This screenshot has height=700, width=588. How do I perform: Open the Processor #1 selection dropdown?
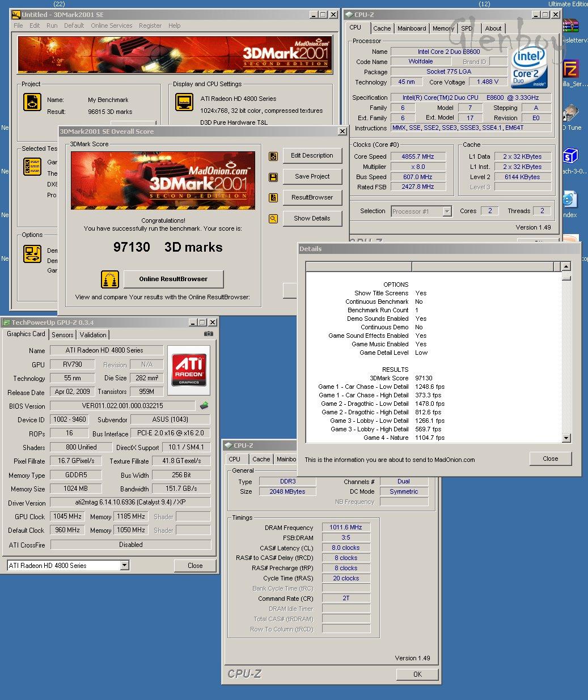tap(447, 211)
